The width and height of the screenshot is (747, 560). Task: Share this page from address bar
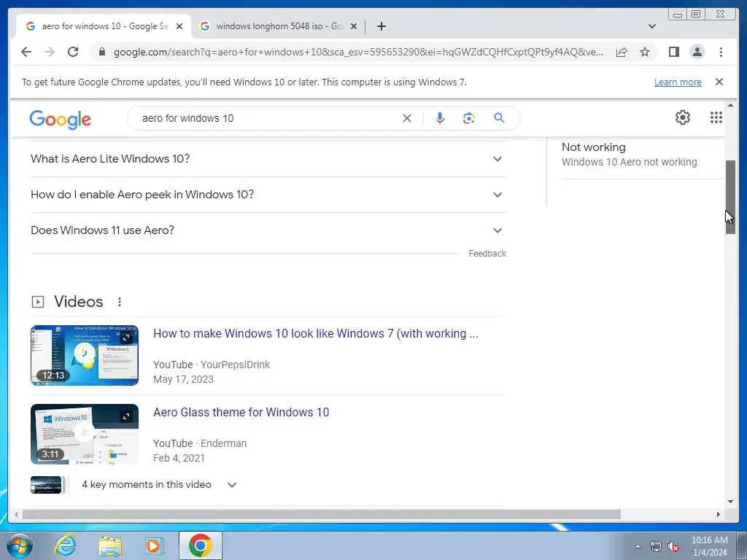click(622, 52)
